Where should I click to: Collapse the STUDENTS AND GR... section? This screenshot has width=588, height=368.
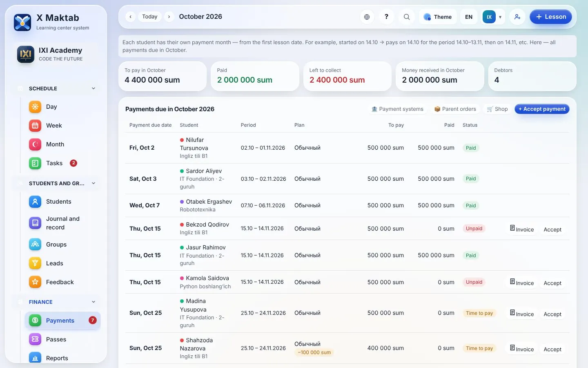click(x=94, y=183)
